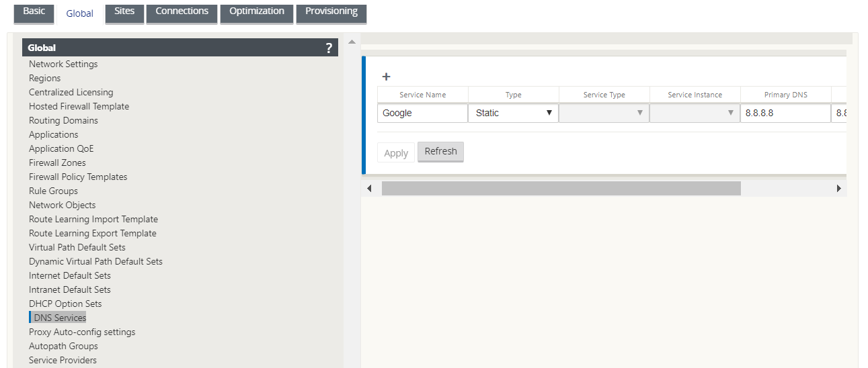Open Route Learning Import Template
868x368 pixels.
93,219
